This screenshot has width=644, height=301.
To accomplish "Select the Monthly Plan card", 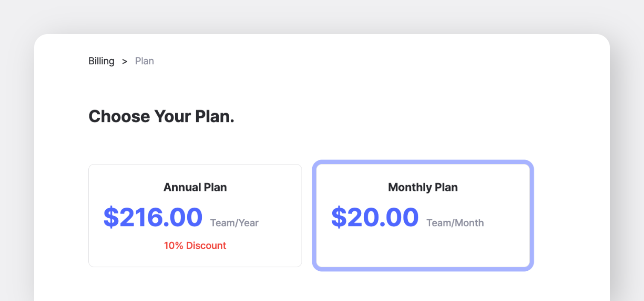I will point(423,252).
